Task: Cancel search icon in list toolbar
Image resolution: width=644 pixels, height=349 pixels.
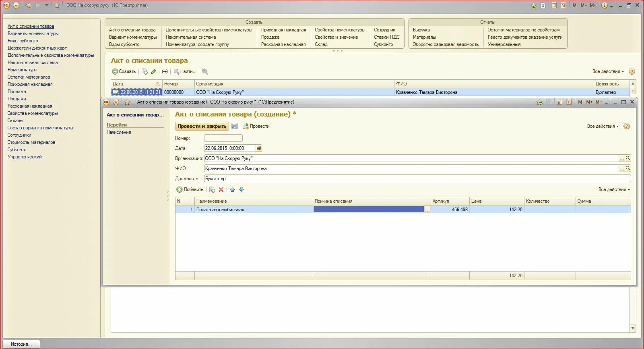Action: pyautogui.click(x=205, y=71)
